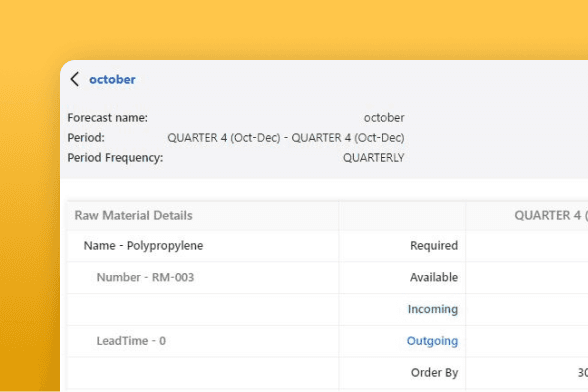Open the october forecast title link

point(112,80)
